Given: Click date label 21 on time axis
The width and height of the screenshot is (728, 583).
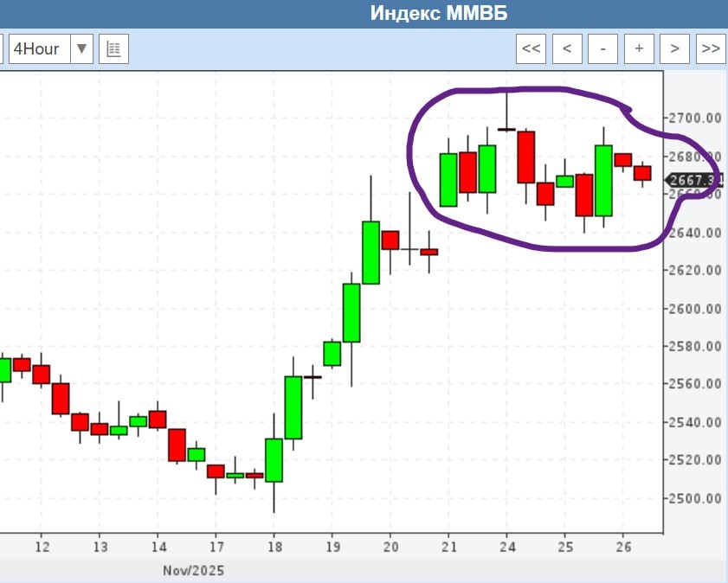Looking at the screenshot, I should click(x=449, y=548).
